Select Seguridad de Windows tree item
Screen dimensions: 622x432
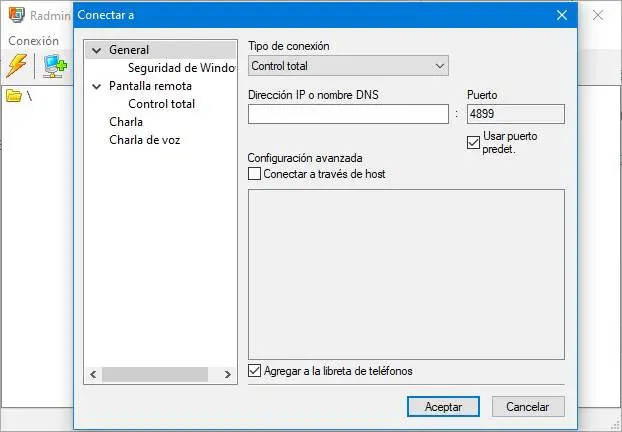(x=181, y=68)
